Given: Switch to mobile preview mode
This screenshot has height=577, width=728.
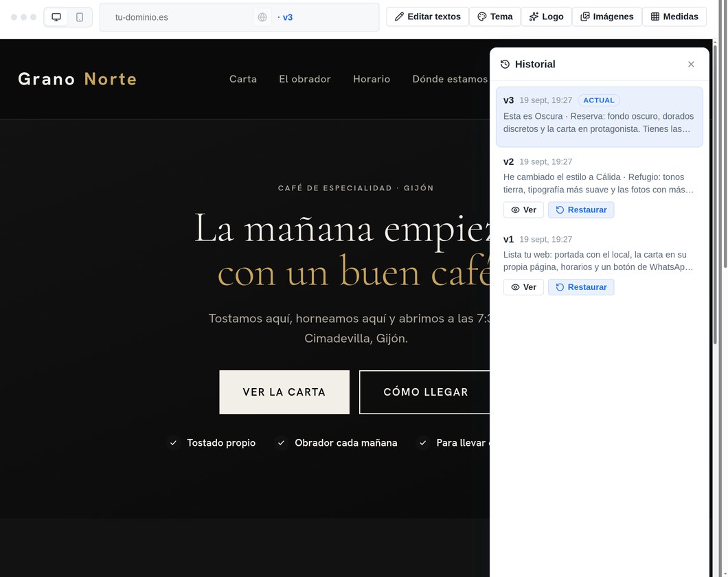Looking at the screenshot, I should tap(80, 17).
